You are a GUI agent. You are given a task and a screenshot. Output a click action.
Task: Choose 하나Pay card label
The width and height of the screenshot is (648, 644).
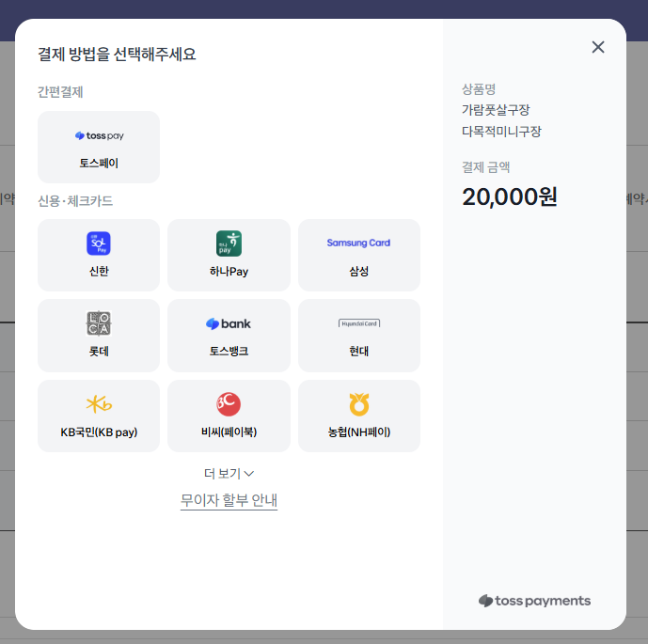click(229, 272)
